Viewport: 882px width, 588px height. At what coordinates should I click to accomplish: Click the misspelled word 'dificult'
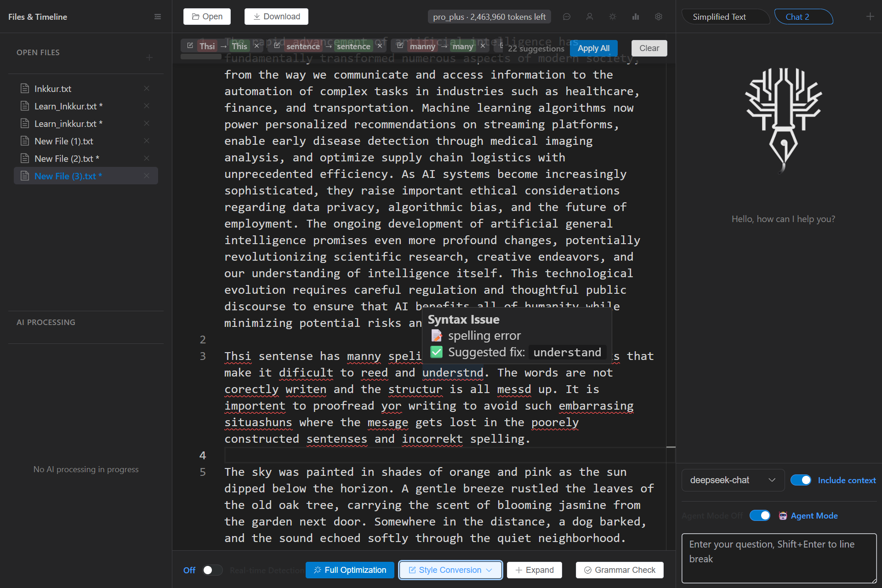click(x=306, y=372)
